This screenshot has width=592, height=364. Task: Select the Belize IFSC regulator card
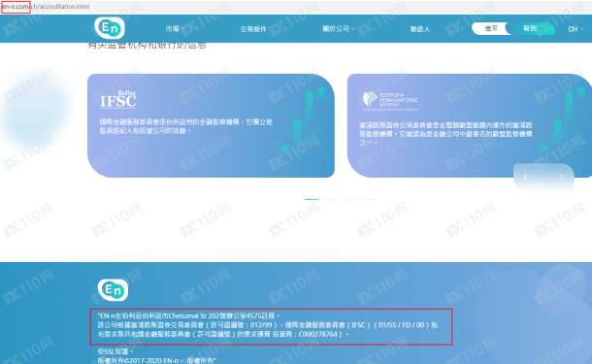pos(211,125)
